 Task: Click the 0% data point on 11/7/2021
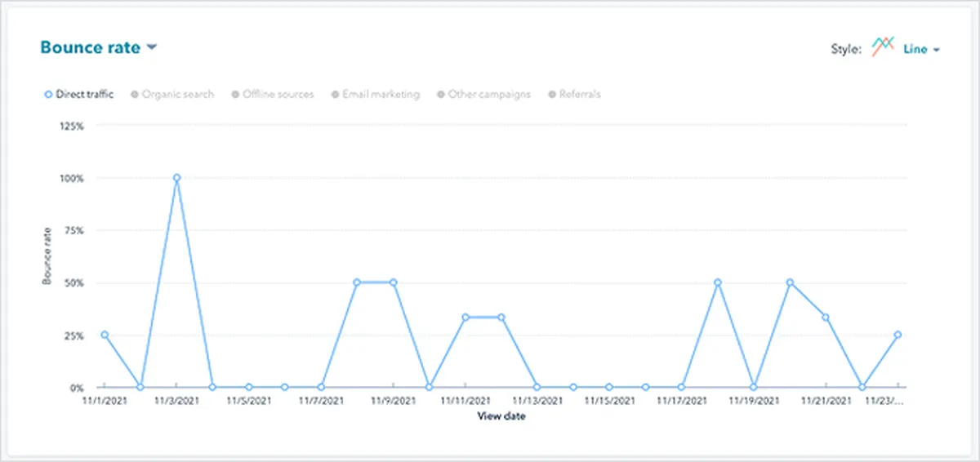pyautogui.click(x=321, y=387)
